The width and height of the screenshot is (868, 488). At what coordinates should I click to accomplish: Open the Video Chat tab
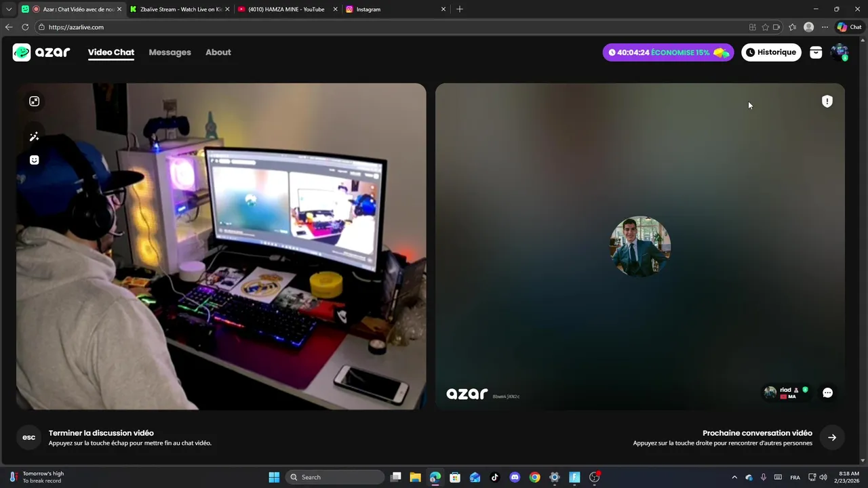[111, 52]
